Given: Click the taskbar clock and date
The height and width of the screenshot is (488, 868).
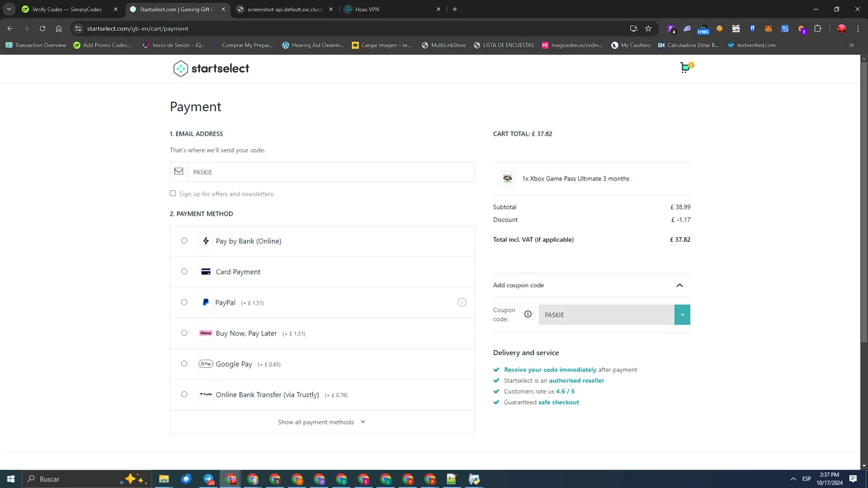Looking at the screenshot, I should tap(829, 479).
